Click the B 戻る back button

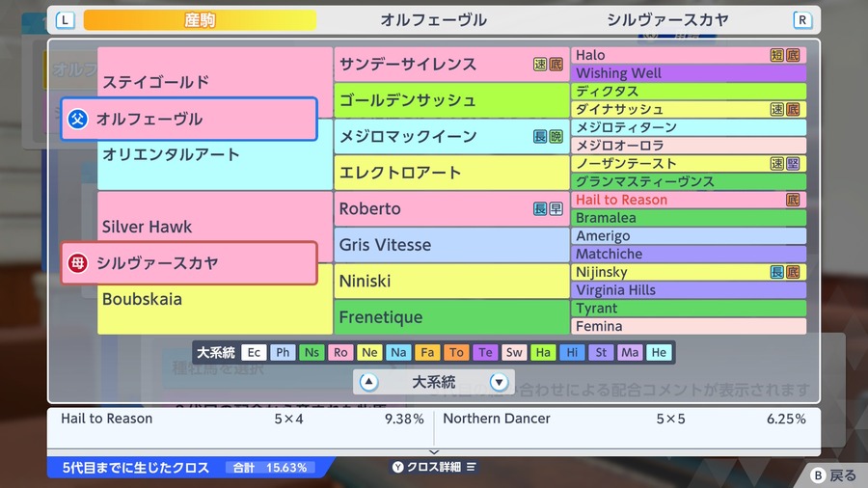(833, 475)
